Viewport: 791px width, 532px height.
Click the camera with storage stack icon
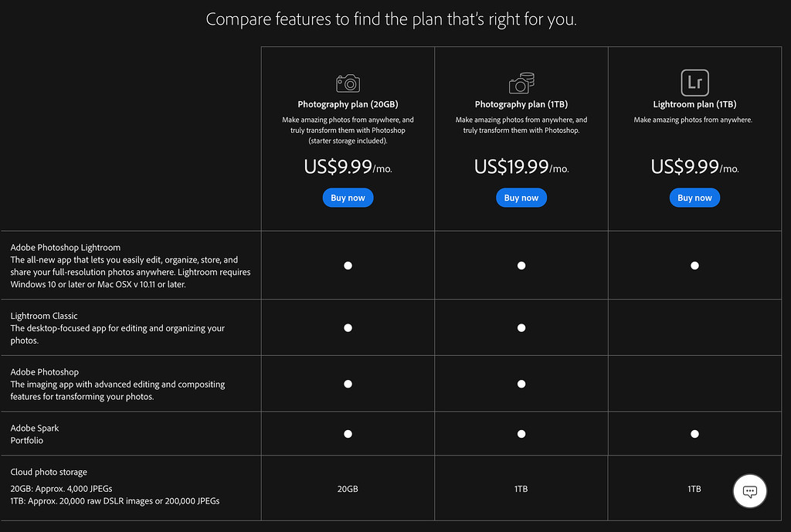(521, 83)
